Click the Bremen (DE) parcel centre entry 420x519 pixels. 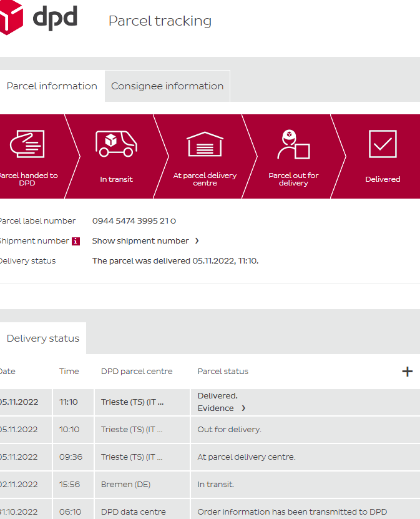(125, 485)
